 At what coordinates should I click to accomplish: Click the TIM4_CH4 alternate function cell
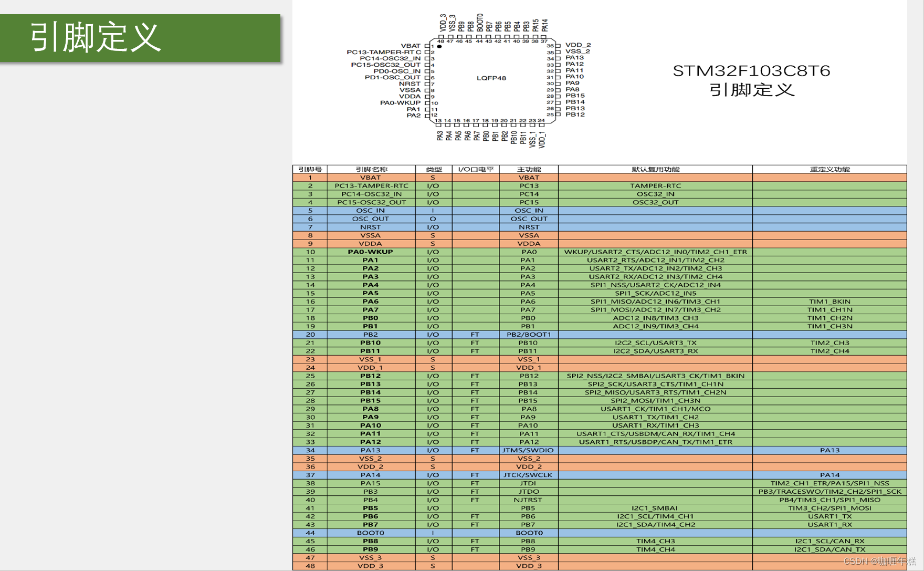(x=655, y=549)
